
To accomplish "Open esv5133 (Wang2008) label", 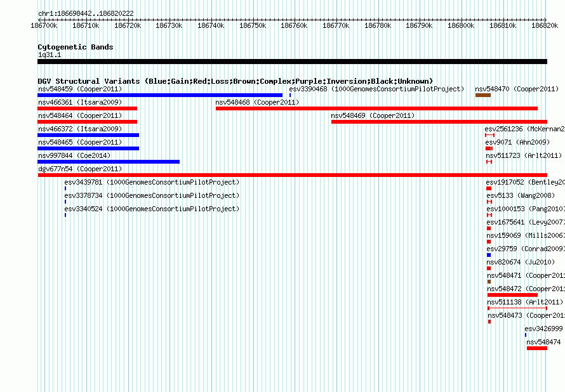I will (521, 195).
